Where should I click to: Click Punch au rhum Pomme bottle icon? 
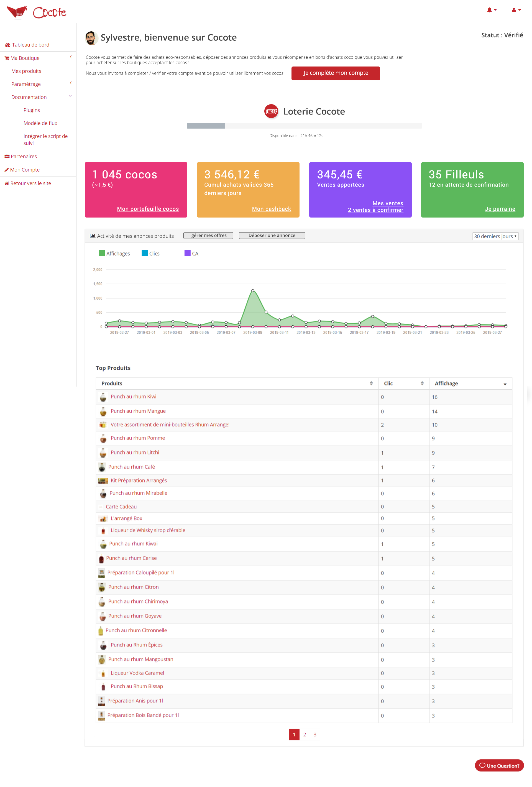[103, 439]
